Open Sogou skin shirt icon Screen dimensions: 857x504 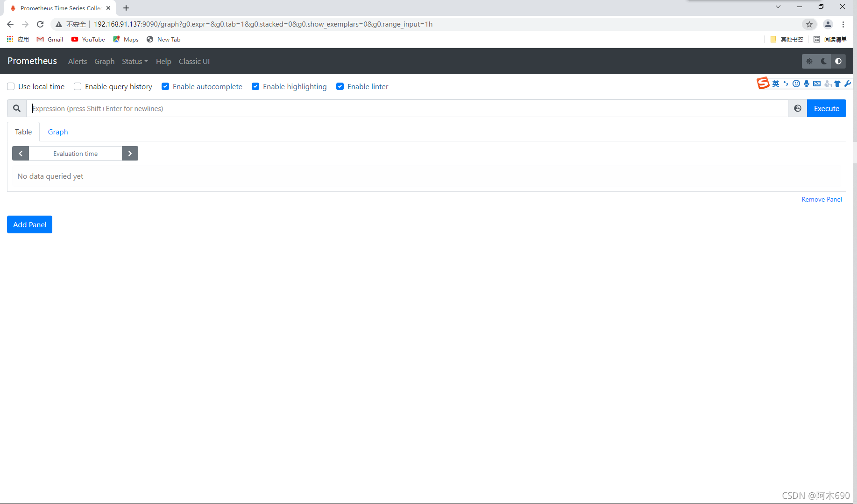837,84
